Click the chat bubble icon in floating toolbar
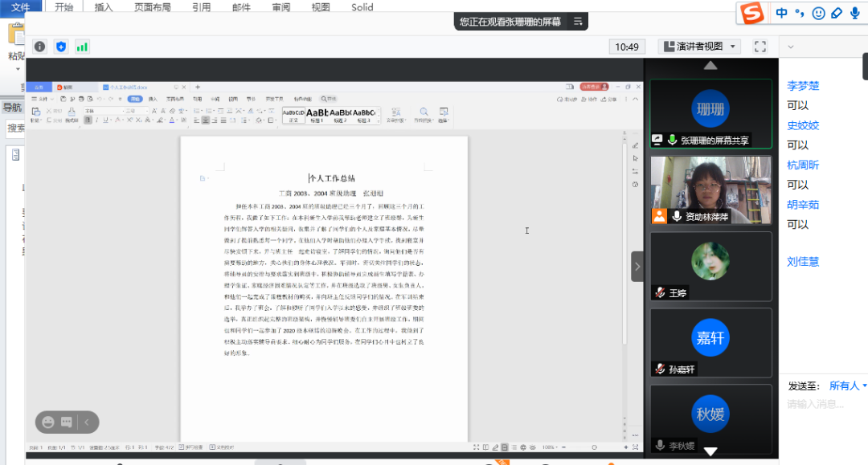868x465 pixels. click(67, 422)
